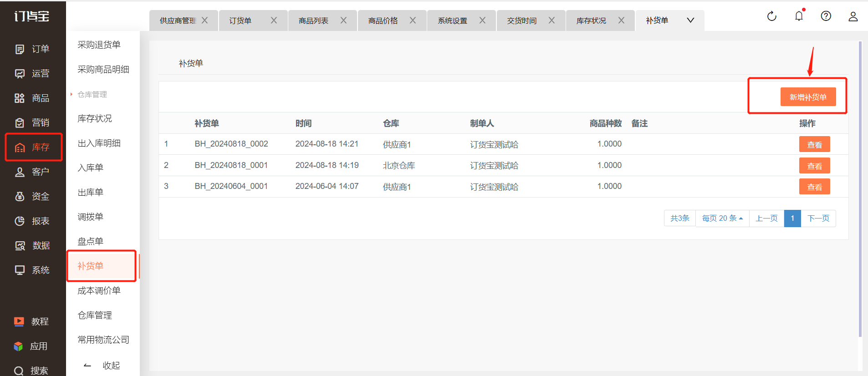Viewport: 868px width, 376px height.
Task: Go to 下一页 in pagination
Action: click(818, 218)
